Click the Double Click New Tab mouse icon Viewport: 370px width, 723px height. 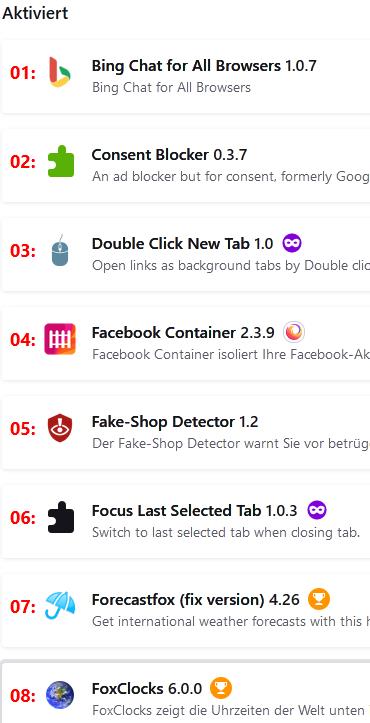click(x=60, y=250)
